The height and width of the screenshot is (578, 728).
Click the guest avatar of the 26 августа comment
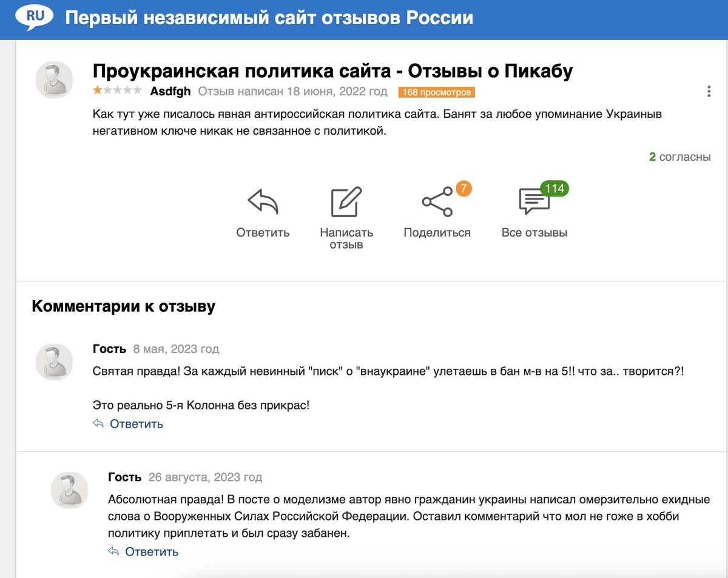tap(70, 489)
